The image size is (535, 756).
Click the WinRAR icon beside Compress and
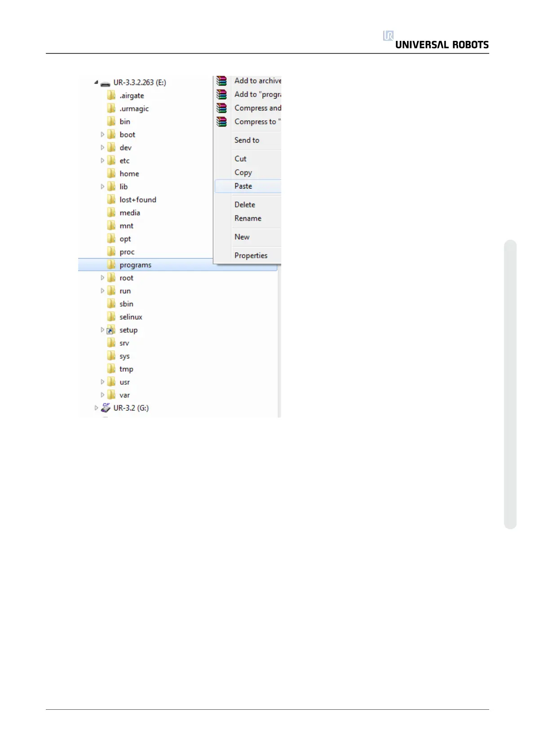(x=221, y=108)
